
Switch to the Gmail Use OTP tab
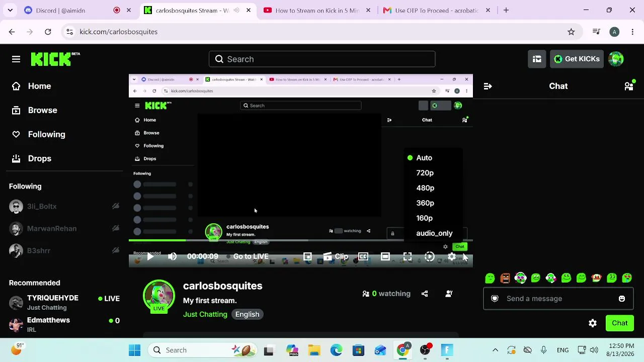436,10
